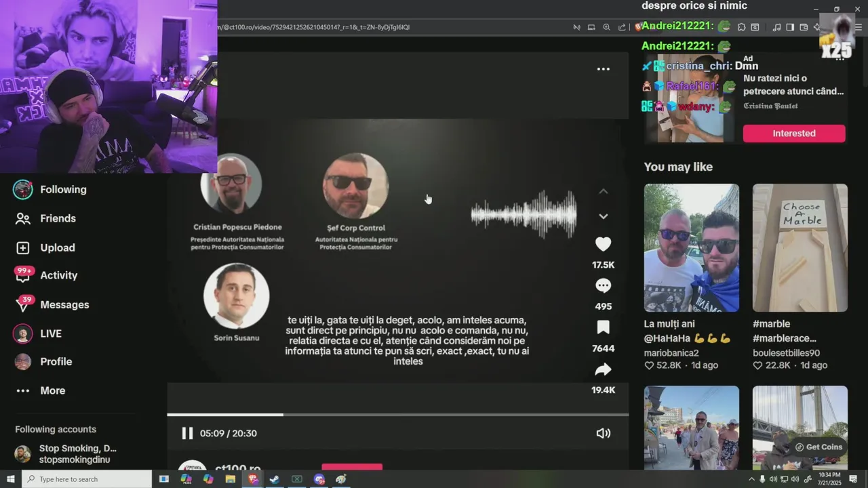This screenshot has height=488, width=868.
Task: Show hidden system tray icons
Action: 751,479
